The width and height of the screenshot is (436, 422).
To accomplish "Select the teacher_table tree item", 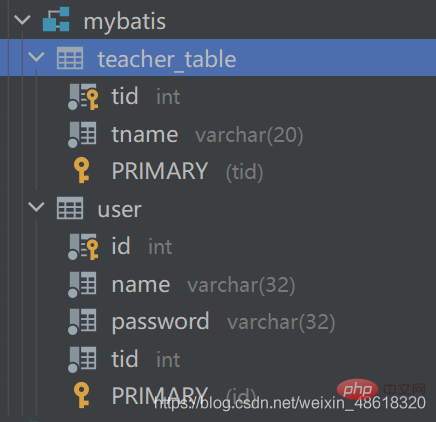I will tap(218, 57).
